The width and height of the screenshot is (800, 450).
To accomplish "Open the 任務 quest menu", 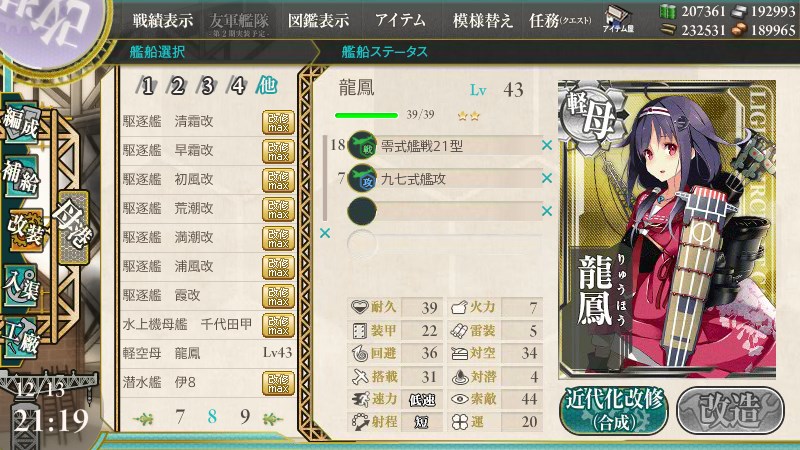I will pyautogui.click(x=560, y=21).
